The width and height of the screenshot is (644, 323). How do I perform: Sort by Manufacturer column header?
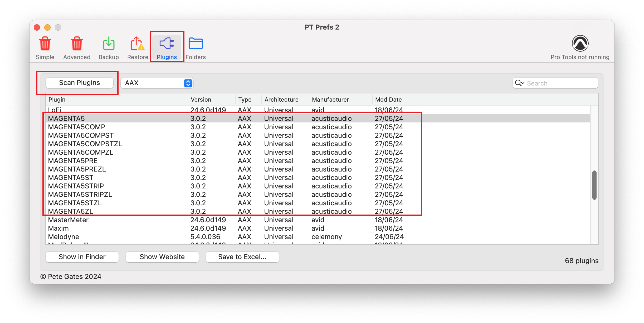[330, 99]
